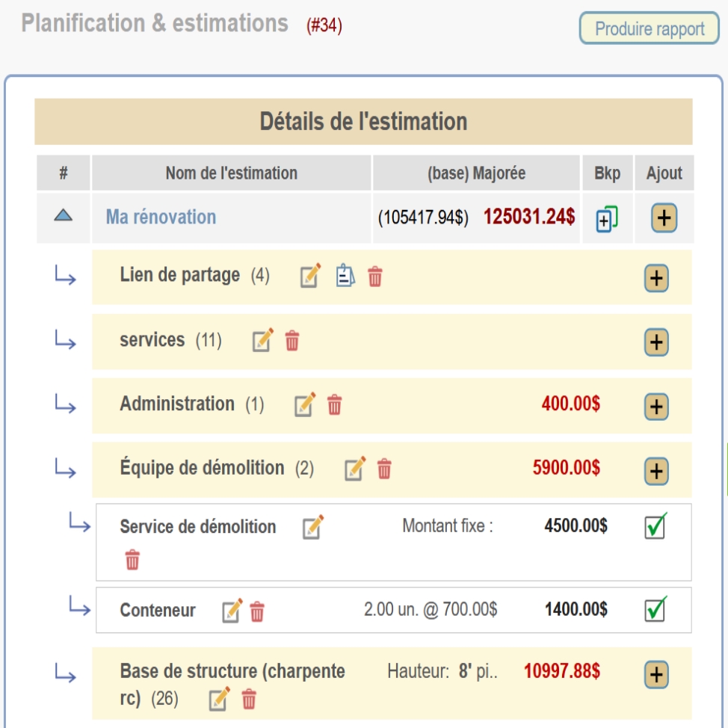728x728 pixels.
Task: Edit the Équipe de démolition group
Action: [x=355, y=469]
